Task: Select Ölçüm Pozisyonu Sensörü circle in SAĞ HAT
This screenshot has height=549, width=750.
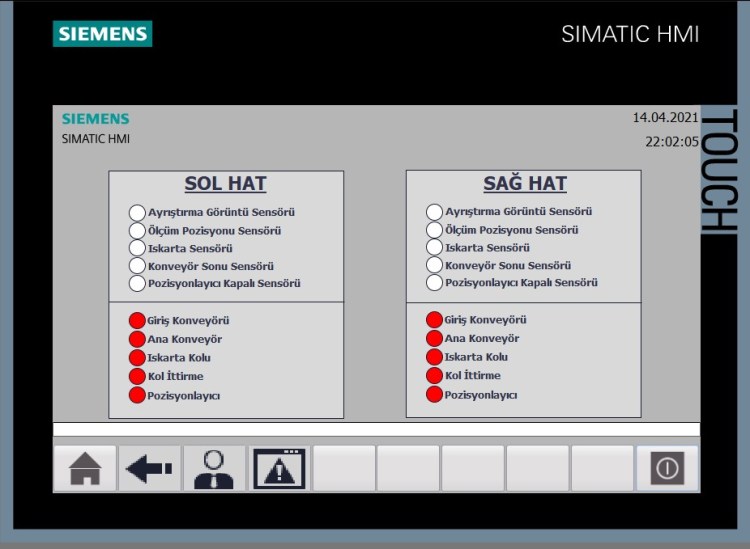Action: (434, 230)
